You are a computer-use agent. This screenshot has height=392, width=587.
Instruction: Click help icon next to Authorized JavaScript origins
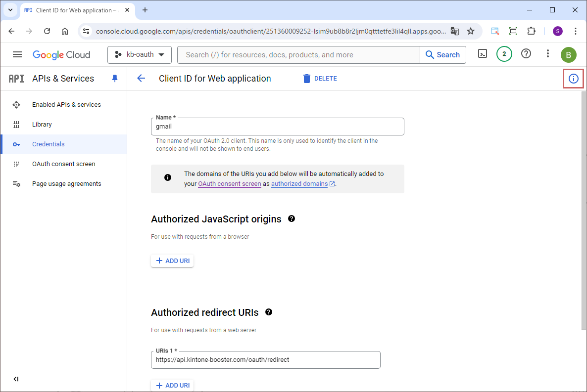coord(292,218)
